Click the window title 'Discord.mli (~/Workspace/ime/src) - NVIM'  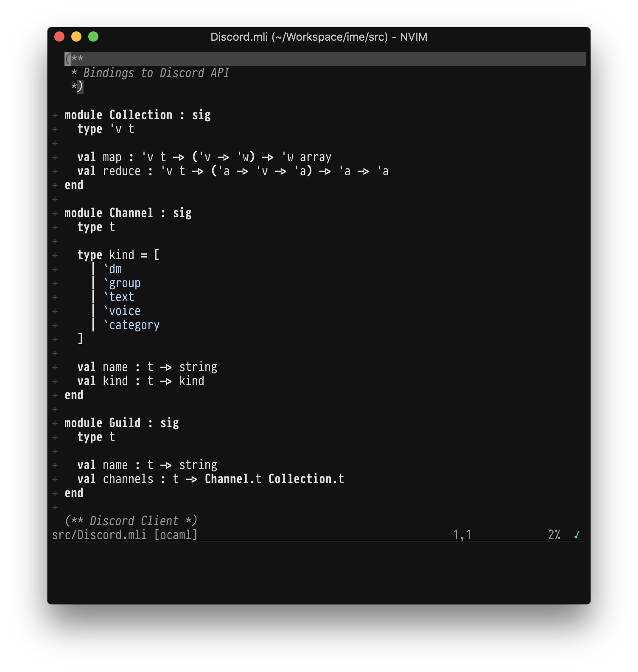tap(319, 37)
